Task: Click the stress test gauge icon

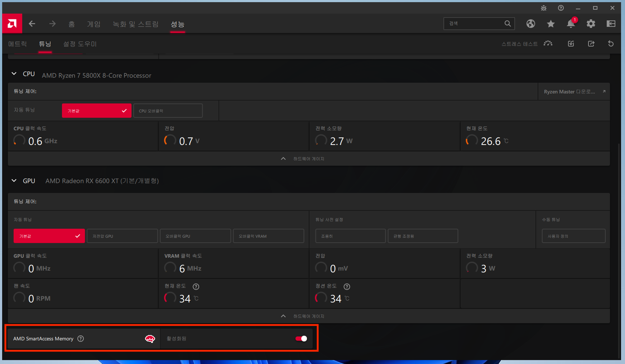Action: point(548,44)
